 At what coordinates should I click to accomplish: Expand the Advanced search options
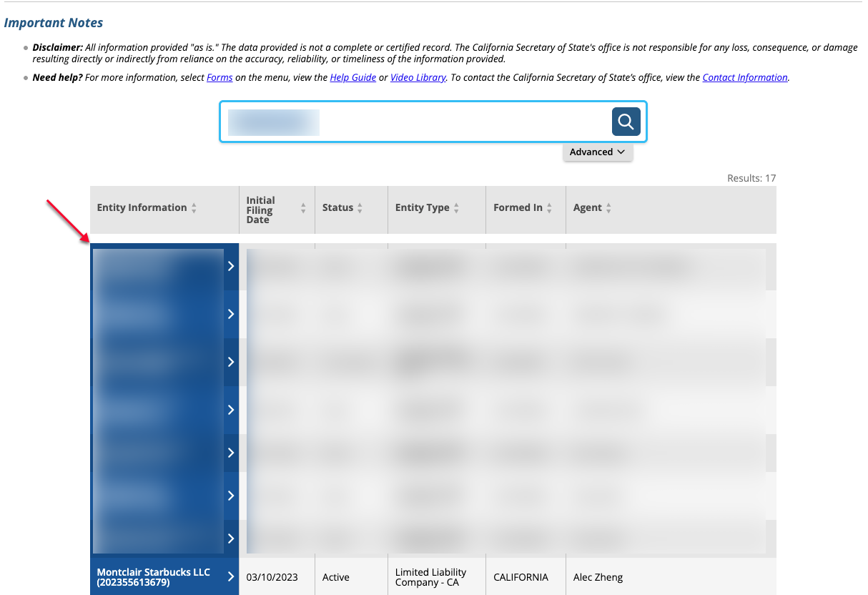[x=597, y=152]
